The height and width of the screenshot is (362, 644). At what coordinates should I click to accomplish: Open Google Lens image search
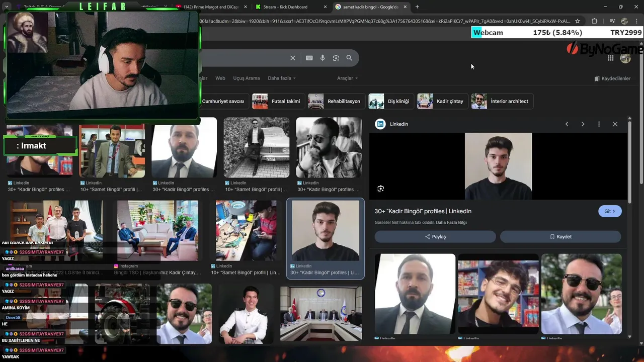[336, 58]
